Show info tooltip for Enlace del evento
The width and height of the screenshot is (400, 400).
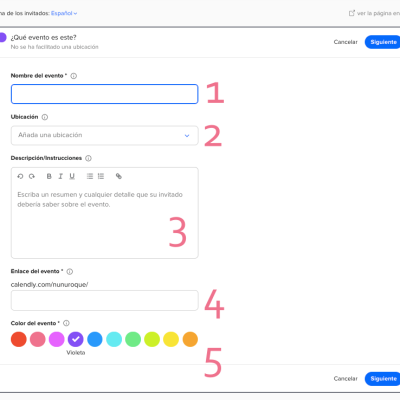point(70,272)
